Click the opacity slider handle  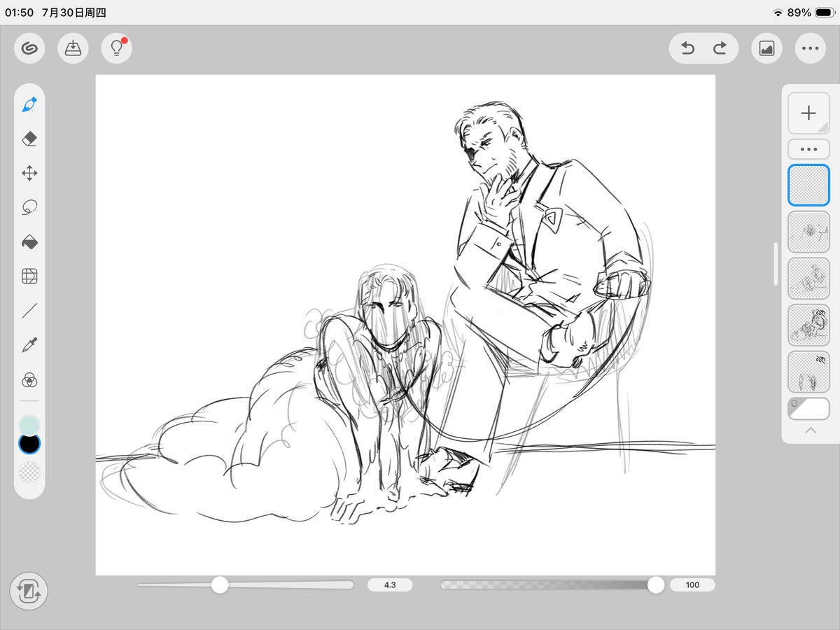pos(656,584)
